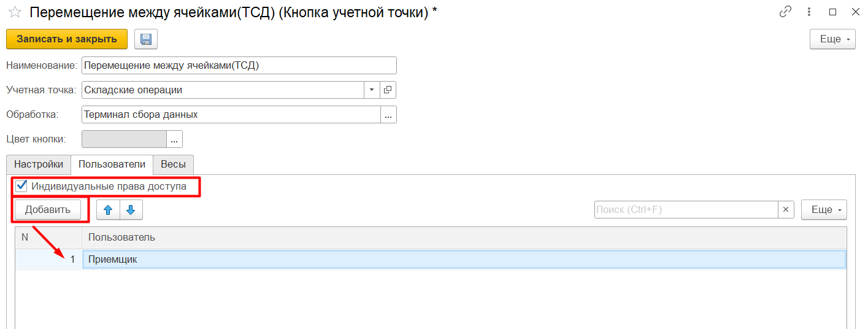The height and width of the screenshot is (329, 868).
Task: Open the table's Еще menu near search
Action: [x=824, y=210]
